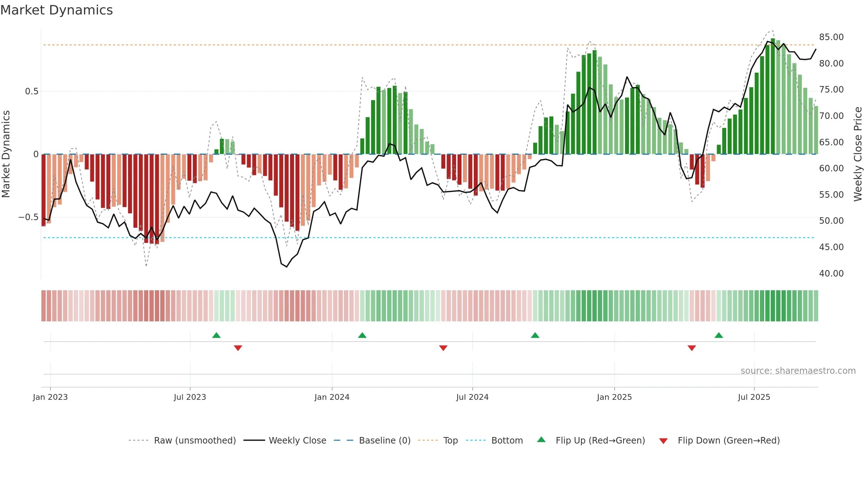Screen dimensions: 868x488
Task: Click the 0 tick on left axis
Action: (x=36, y=154)
